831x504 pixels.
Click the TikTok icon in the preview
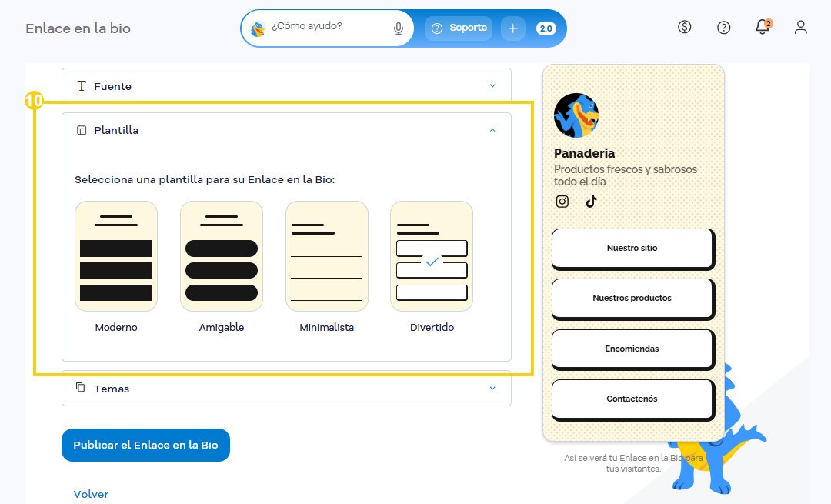tap(591, 202)
